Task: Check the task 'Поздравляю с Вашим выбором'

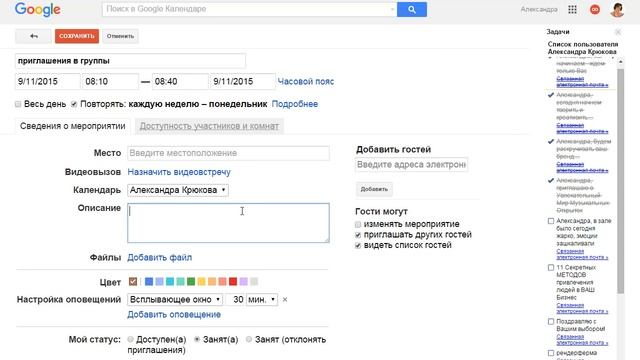Action: (551, 322)
